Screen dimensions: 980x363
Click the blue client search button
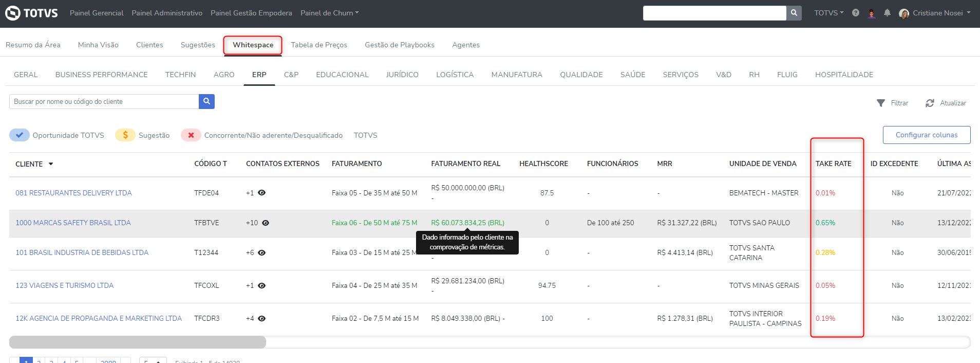click(206, 101)
